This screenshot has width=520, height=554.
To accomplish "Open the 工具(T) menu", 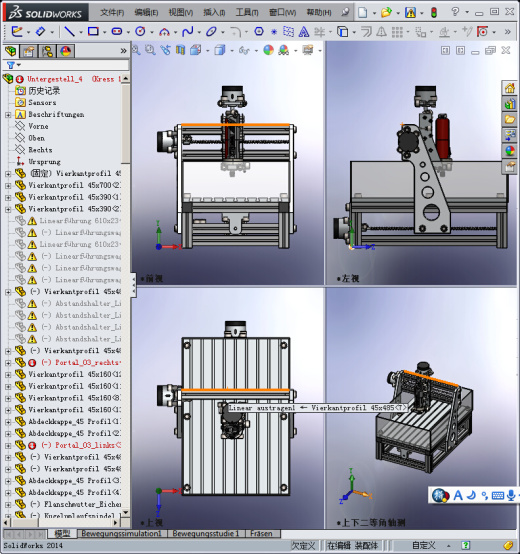I will click(x=247, y=13).
